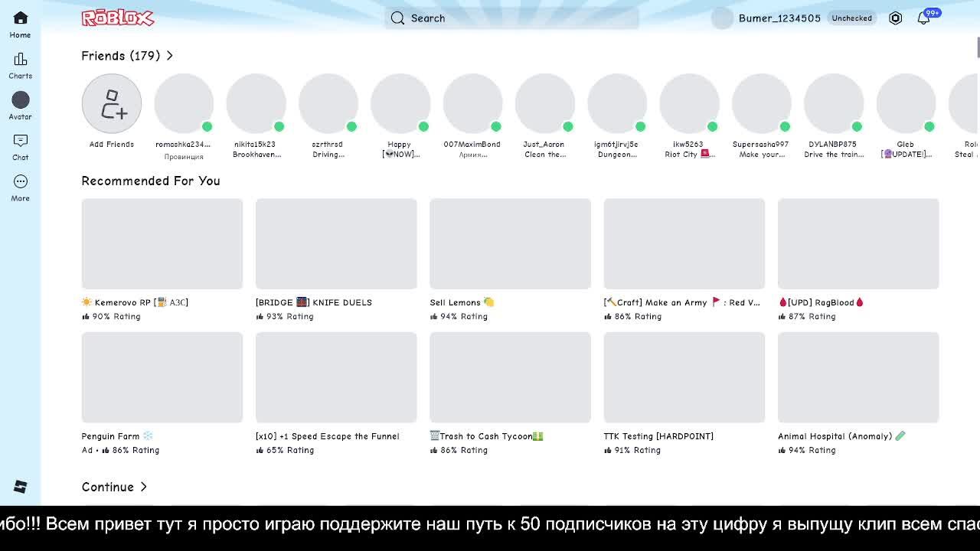The width and height of the screenshot is (980, 551).
Task: Open Bumer_1234505 profile name
Action: coord(779,18)
